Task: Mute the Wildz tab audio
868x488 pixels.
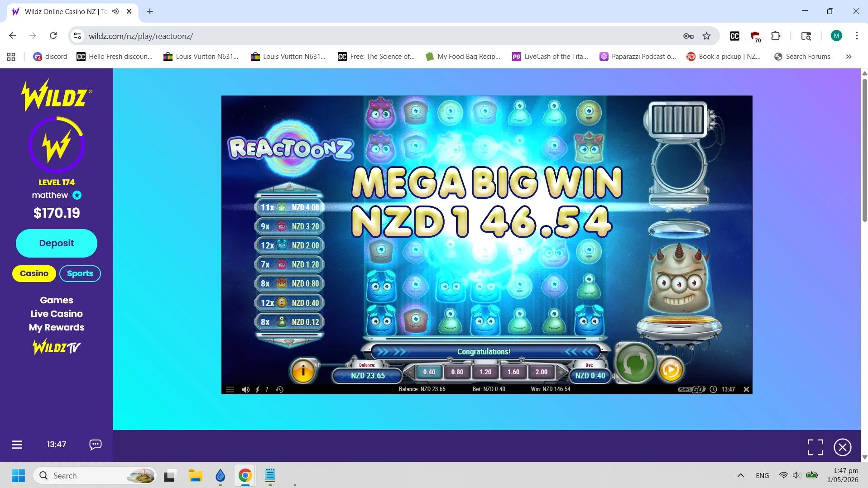Action: [115, 11]
